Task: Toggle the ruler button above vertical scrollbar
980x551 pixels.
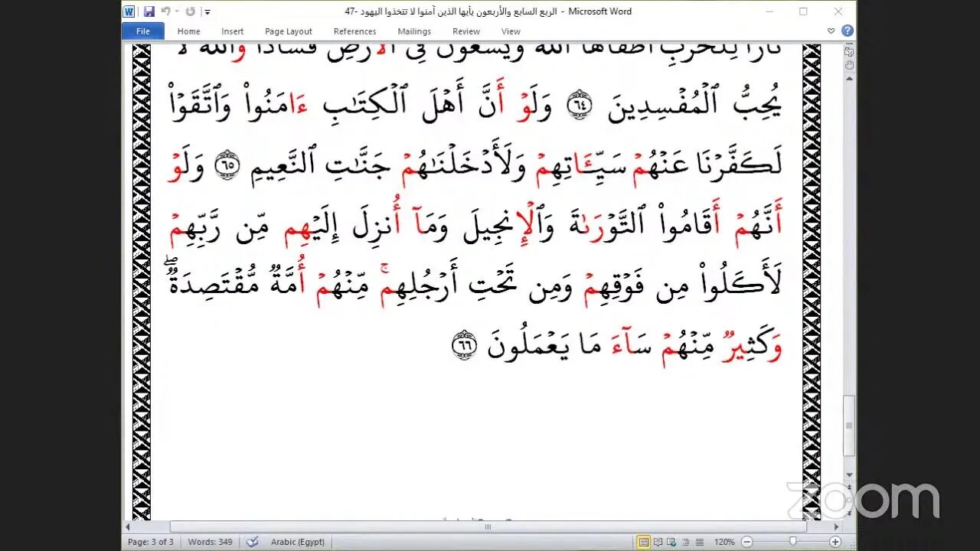Action: tap(848, 51)
